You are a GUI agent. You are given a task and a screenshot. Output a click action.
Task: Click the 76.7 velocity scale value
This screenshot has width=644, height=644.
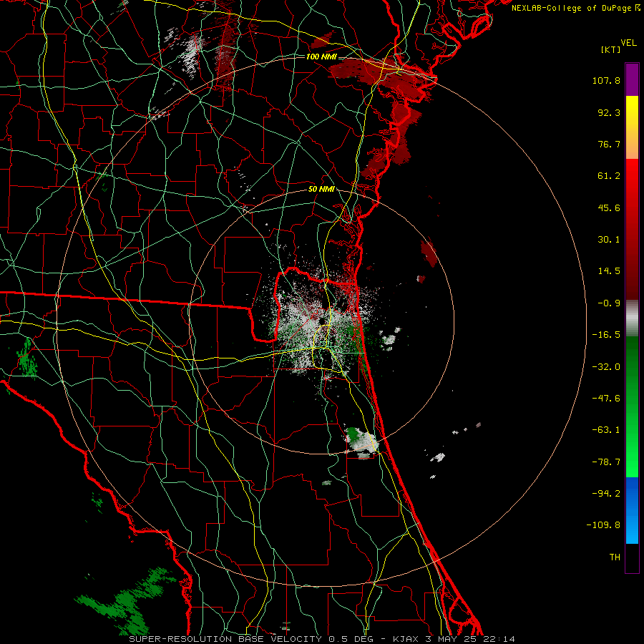coord(609,144)
